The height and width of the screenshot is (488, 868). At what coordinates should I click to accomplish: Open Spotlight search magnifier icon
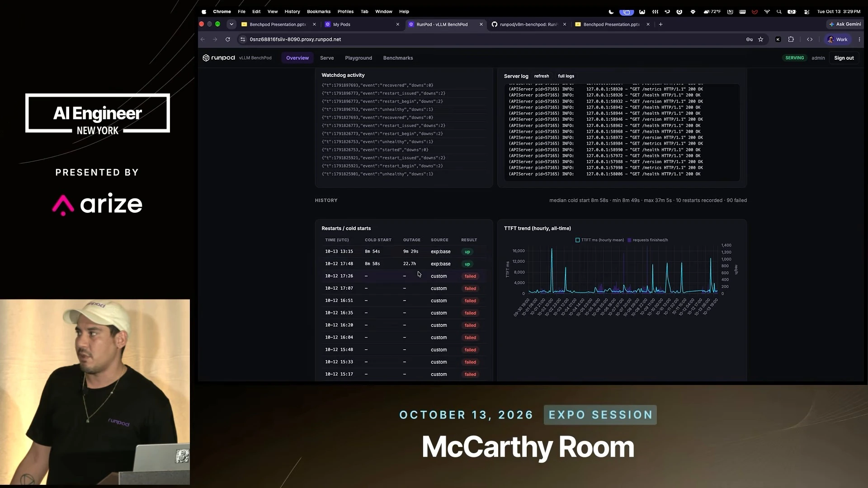779,12
